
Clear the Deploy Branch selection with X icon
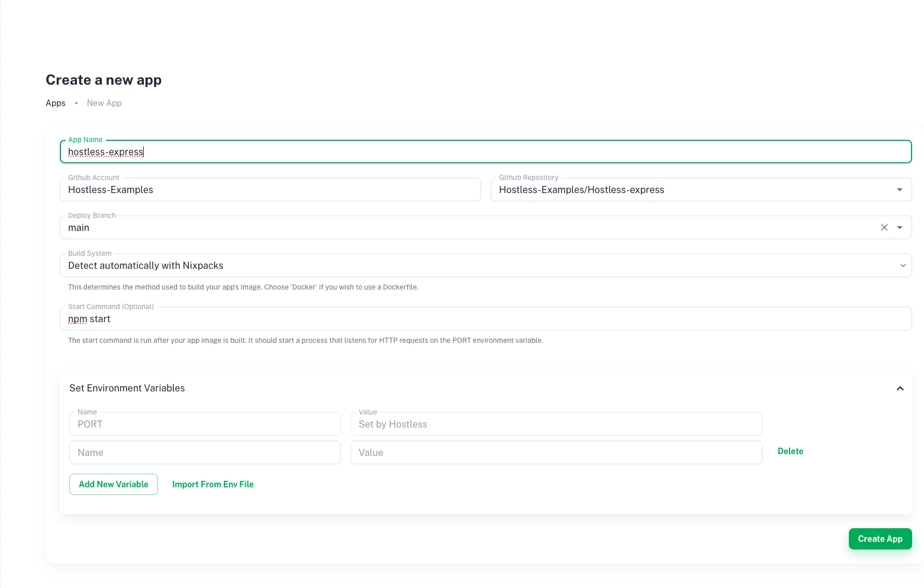[x=884, y=227]
